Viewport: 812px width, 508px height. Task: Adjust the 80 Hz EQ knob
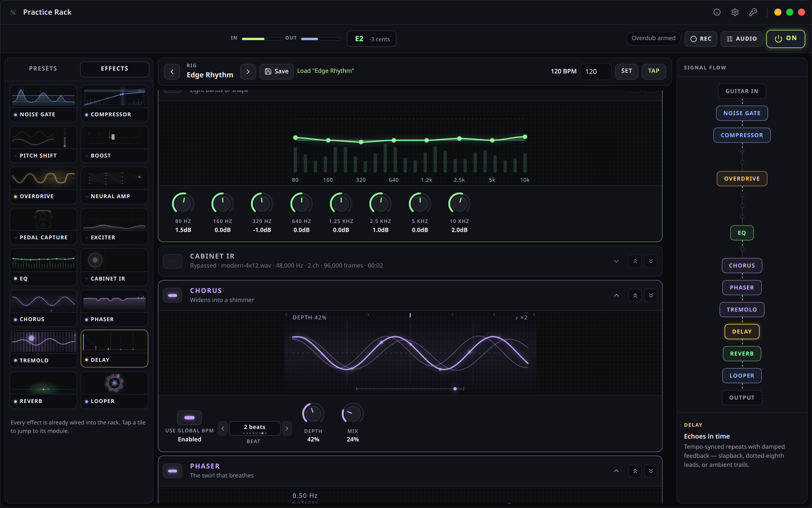click(183, 203)
